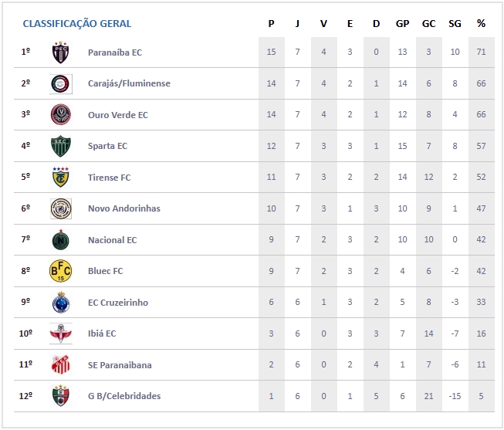Click the G B/Celebridades crest
The height and width of the screenshot is (430, 504).
pyautogui.click(x=61, y=396)
